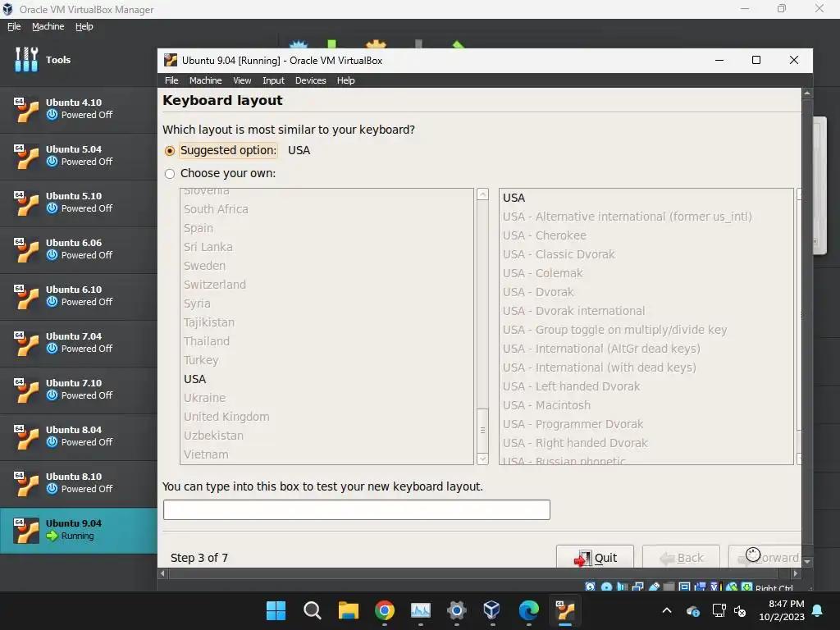The image size is (840, 630).
Task: Select the Ubuntu 8.10 virtual machine icon
Action: [26, 482]
